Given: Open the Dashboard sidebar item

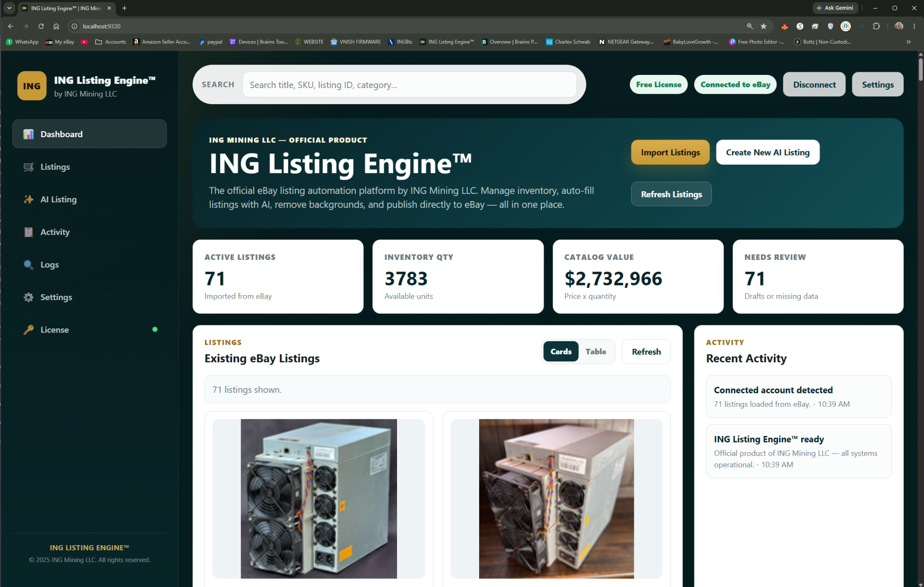Looking at the screenshot, I should point(89,134).
